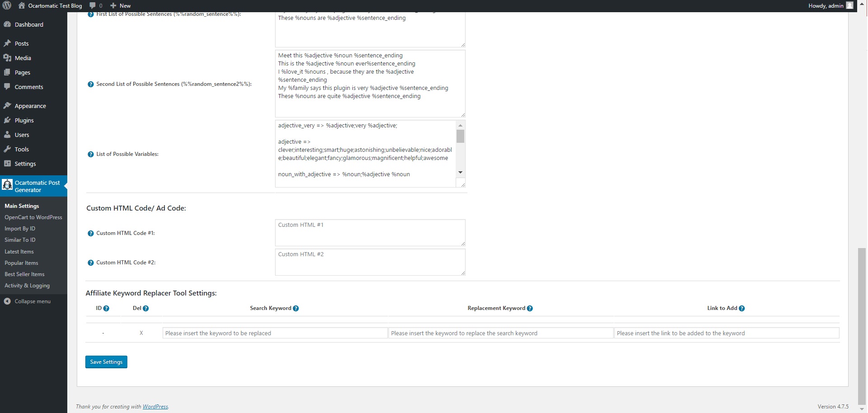This screenshot has height=413, width=868.
Task: Click the page vertical scrollbar thumb
Action: click(x=862, y=326)
